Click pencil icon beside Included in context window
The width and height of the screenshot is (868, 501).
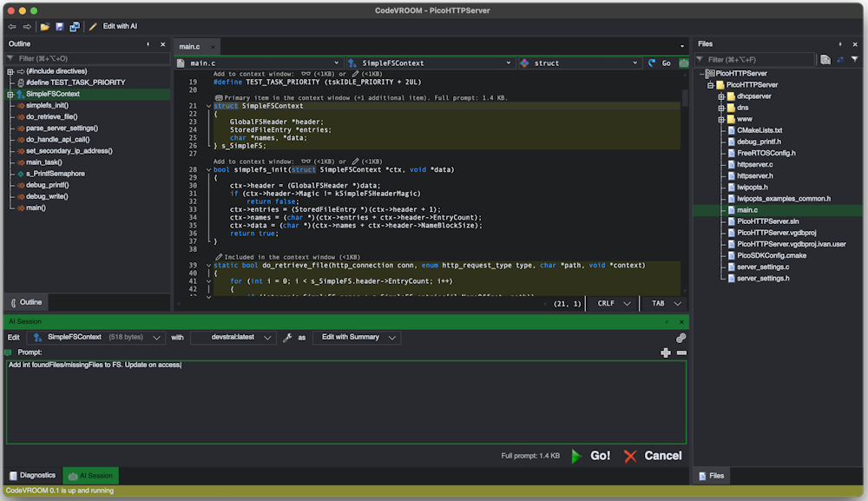(x=219, y=257)
